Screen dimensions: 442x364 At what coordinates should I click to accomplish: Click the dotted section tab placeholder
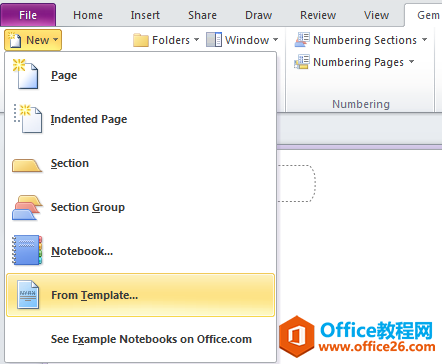296,183
